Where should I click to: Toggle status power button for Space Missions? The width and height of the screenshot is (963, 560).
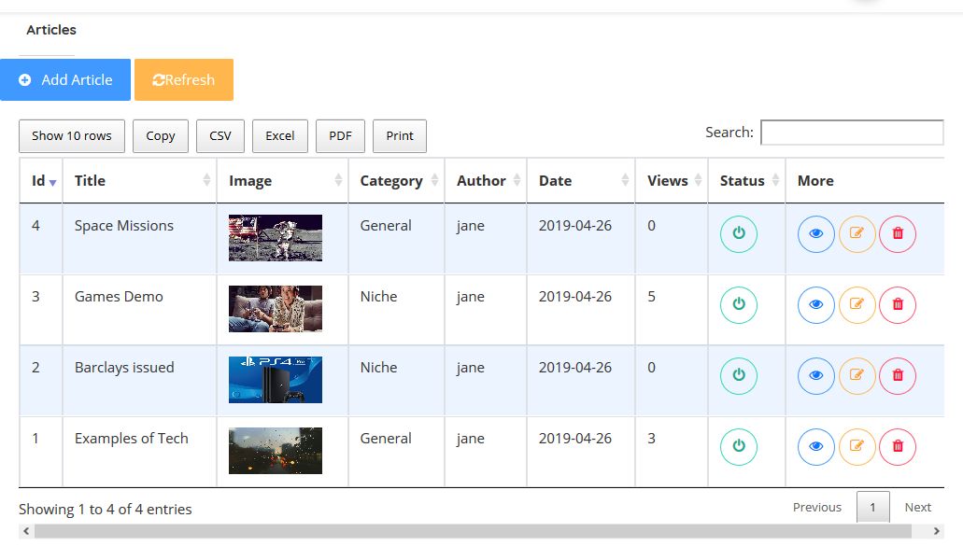tap(738, 233)
